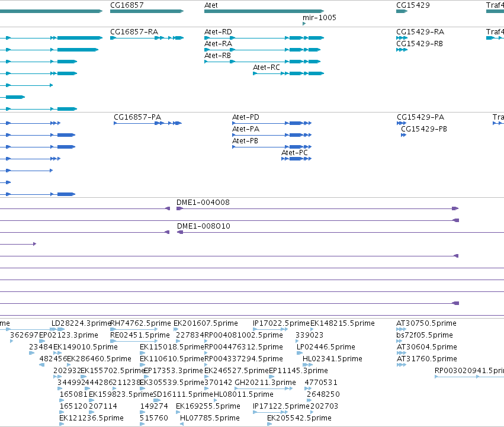Image resolution: width=504 pixels, height=427 pixels.
Task: Click transcript label CG15429-RB
Action: coord(419,44)
